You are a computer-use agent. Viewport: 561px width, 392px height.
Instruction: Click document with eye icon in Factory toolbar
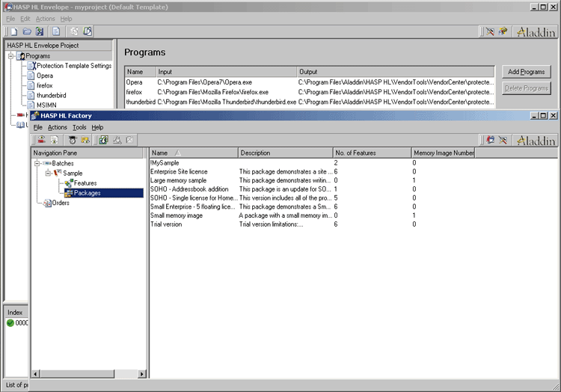[x=55, y=140]
